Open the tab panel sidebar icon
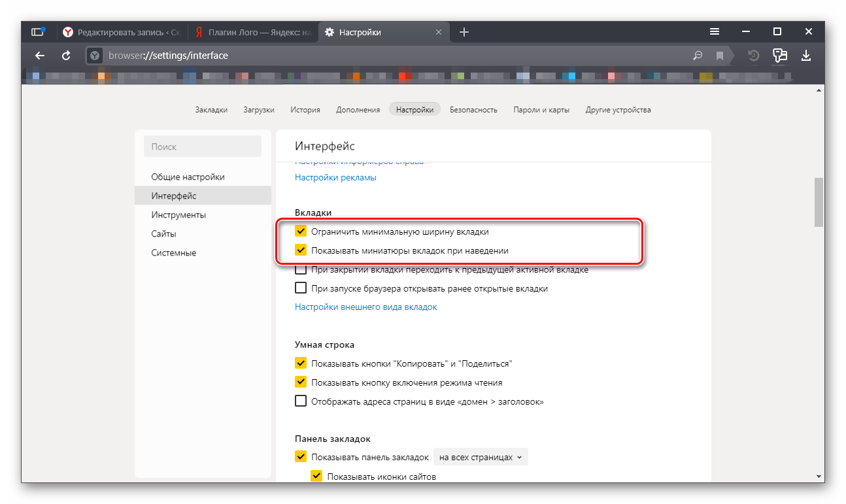This screenshot has height=504, width=846. click(39, 32)
